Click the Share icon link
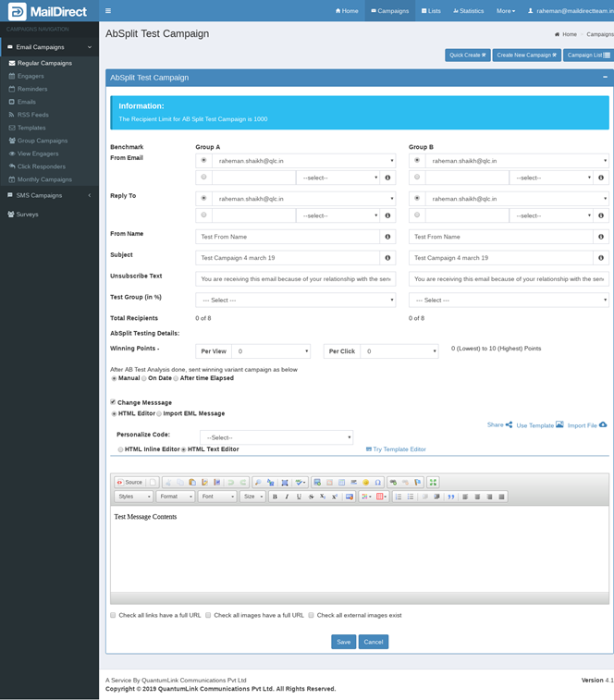The image size is (614, 700). [499, 425]
